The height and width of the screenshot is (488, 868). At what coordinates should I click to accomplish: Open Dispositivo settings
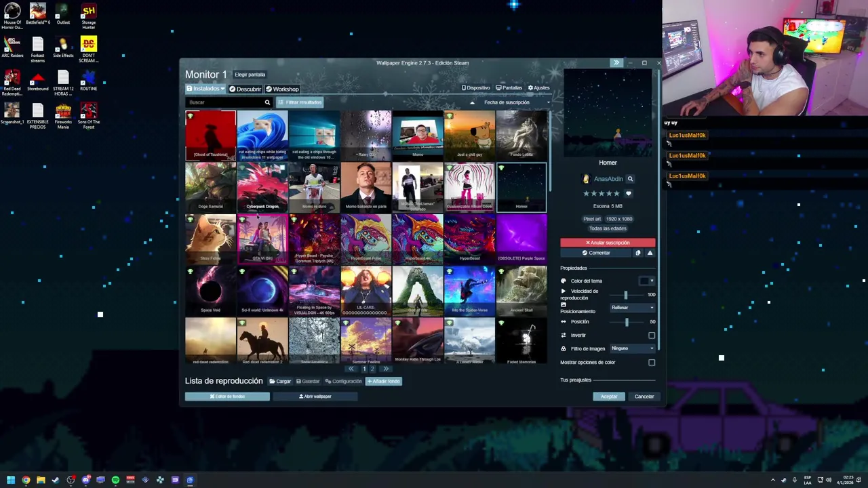(x=476, y=87)
